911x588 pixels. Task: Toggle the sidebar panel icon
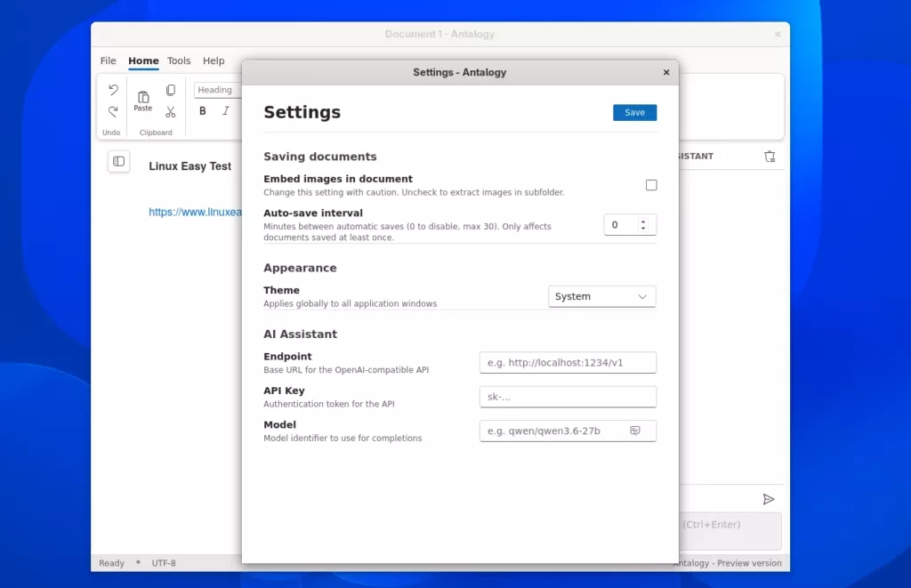(x=118, y=162)
